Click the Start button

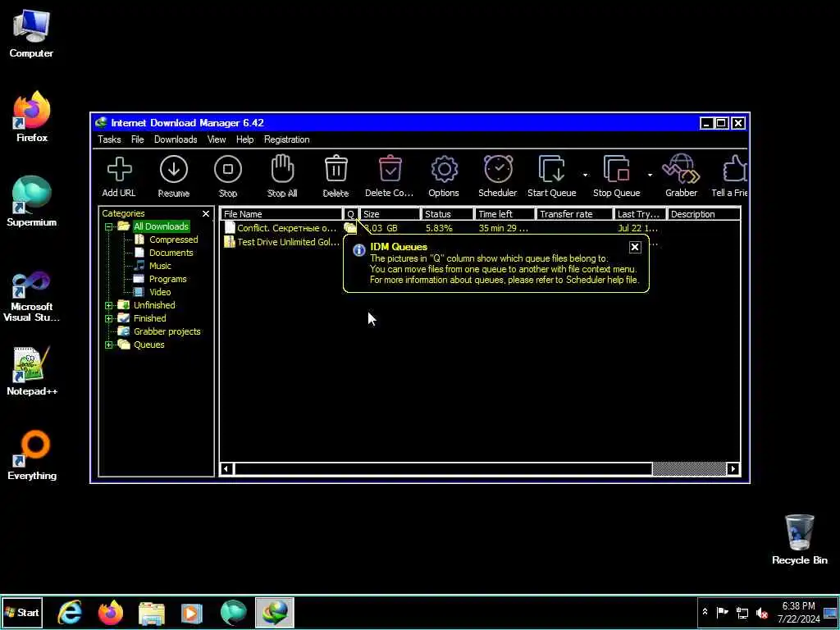click(21, 612)
